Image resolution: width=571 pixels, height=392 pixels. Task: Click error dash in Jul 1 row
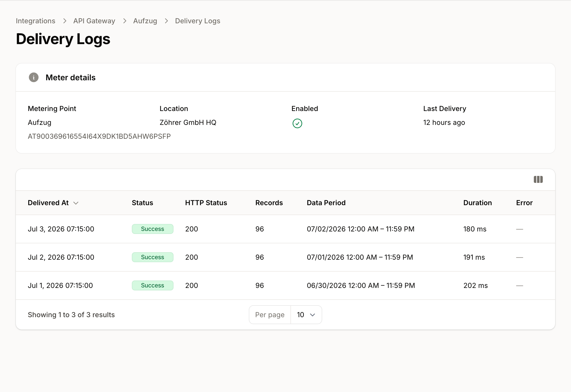(x=519, y=285)
